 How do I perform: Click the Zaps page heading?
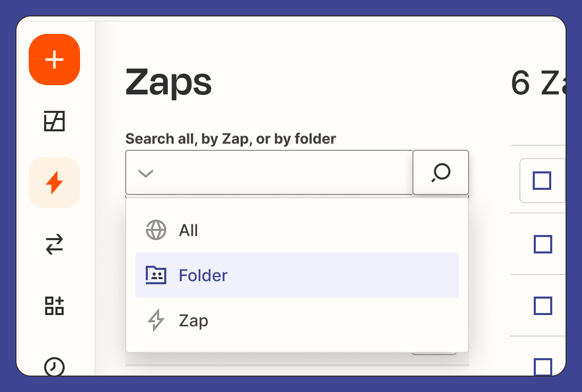[x=168, y=83]
